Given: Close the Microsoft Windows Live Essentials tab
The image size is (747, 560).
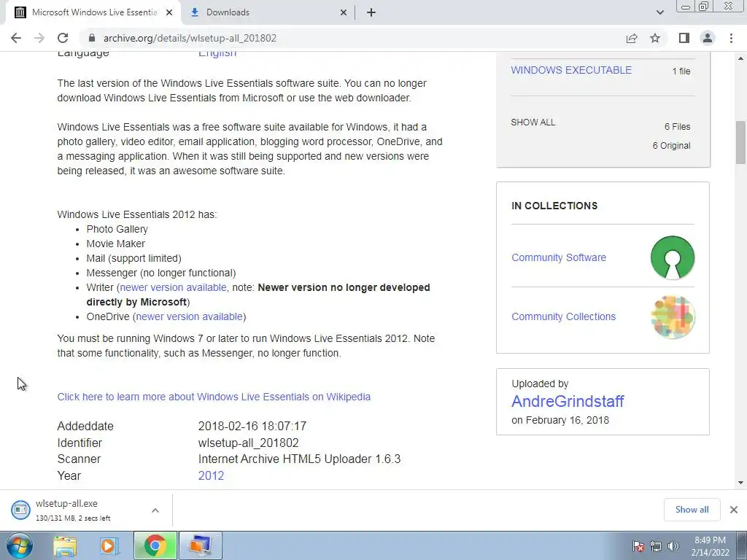Looking at the screenshot, I should coord(169,13).
